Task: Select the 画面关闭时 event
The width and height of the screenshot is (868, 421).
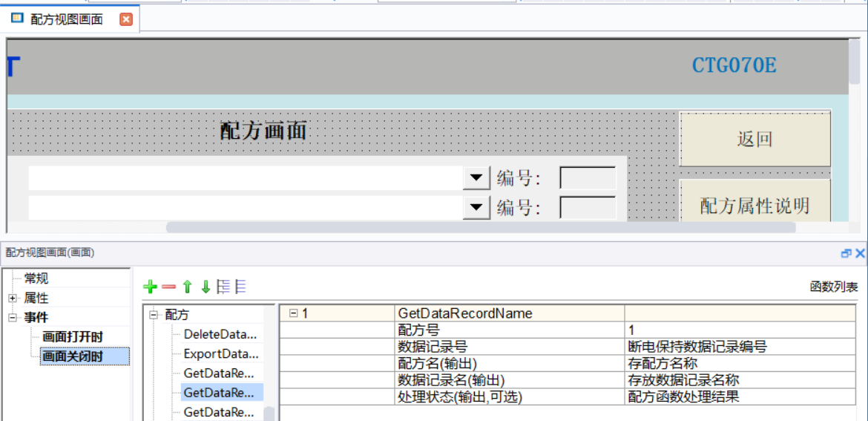Action: point(85,356)
